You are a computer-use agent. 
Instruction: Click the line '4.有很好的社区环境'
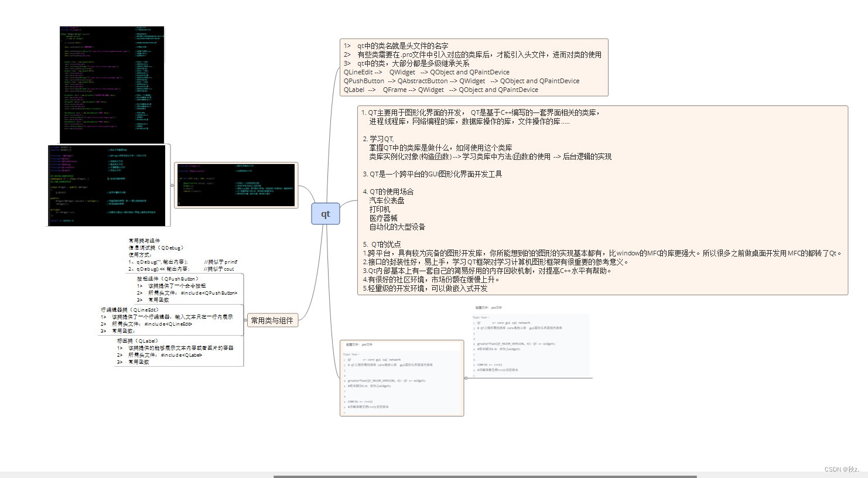coord(432,279)
